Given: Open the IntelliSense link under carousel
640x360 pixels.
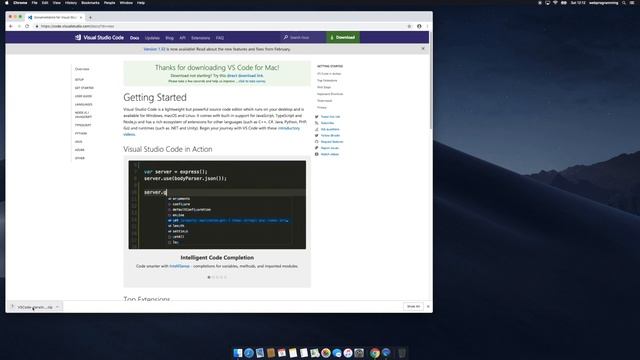Looking at the screenshot, I should tap(180, 266).
